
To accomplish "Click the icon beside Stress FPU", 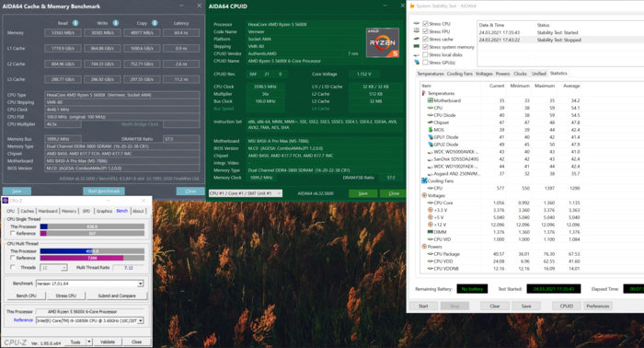I will coord(417,31).
